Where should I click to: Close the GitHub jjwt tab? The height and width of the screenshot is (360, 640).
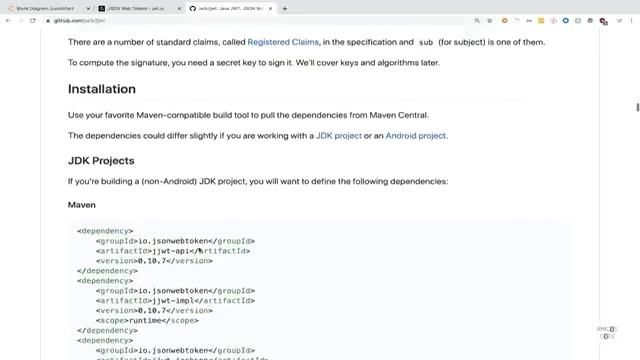[x=270, y=8]
